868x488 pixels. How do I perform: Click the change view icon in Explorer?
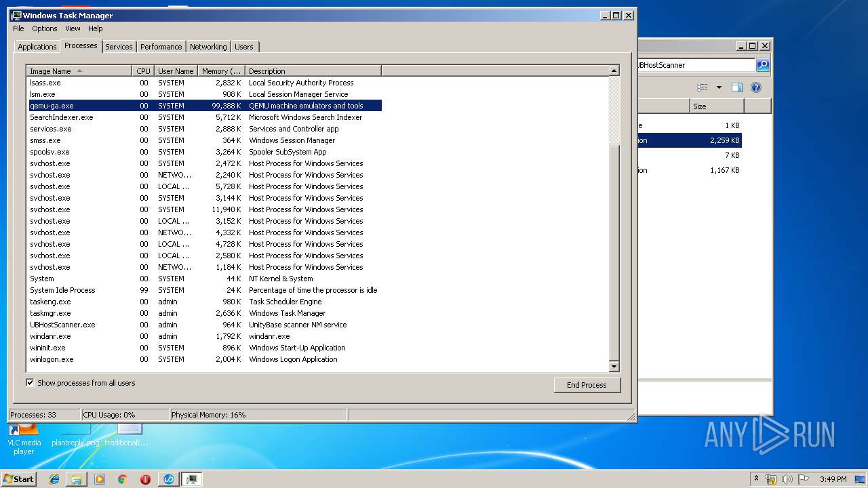[x=703, y=87]
